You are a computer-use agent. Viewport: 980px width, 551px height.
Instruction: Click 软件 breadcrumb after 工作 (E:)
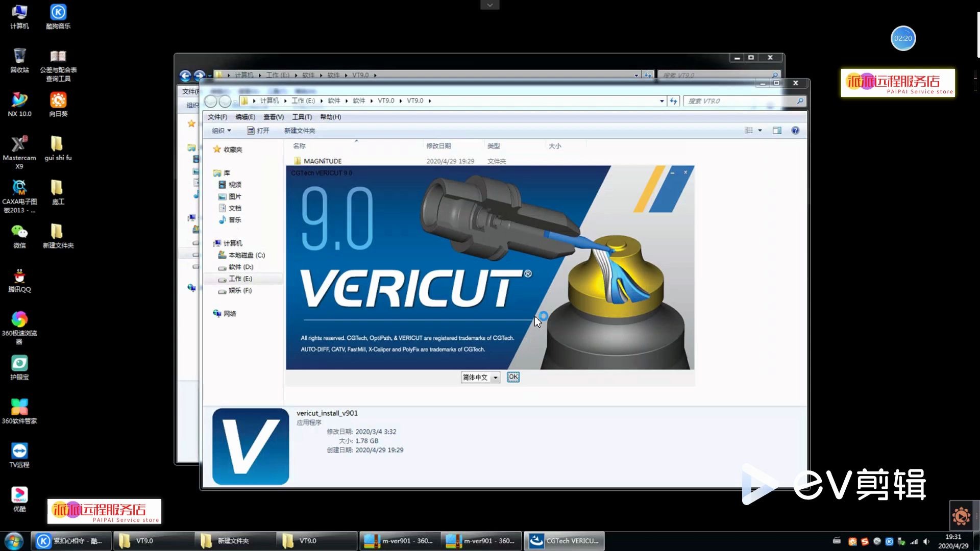pyautogui.click(x=334, y=101)
